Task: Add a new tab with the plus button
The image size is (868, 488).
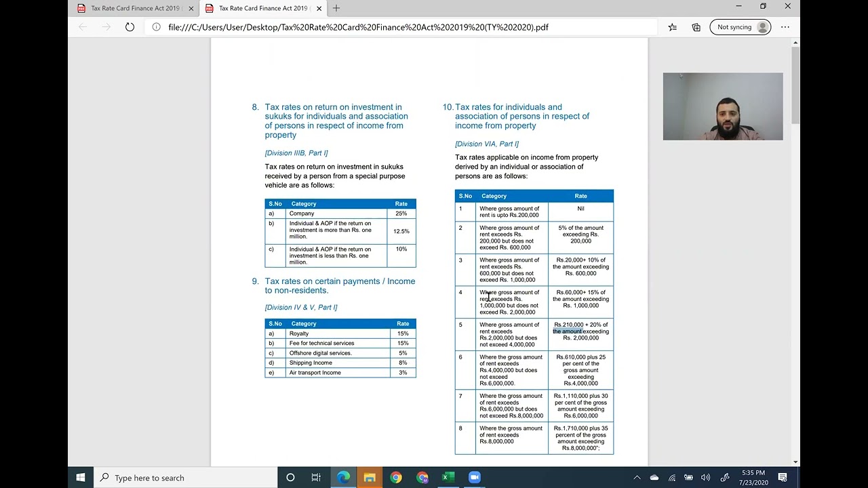Action: pyautogui.click(x=336, y=8)
